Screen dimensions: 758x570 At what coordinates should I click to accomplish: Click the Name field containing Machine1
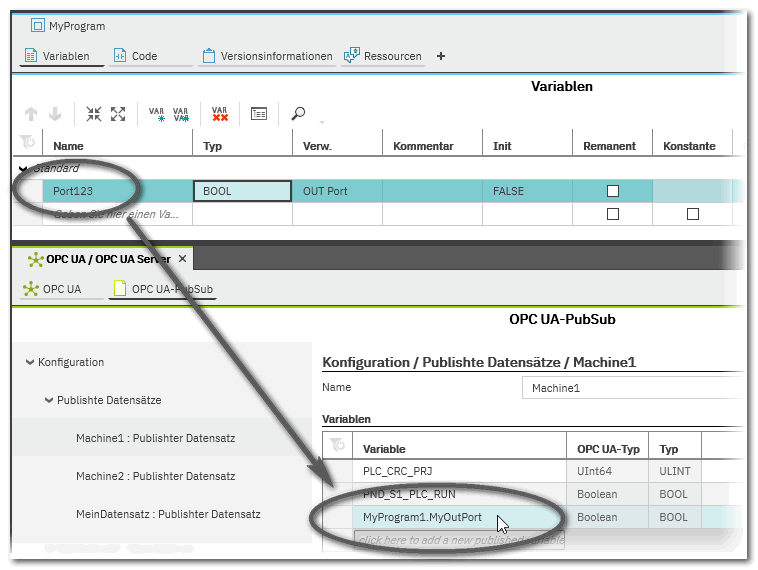pos(632,388)
